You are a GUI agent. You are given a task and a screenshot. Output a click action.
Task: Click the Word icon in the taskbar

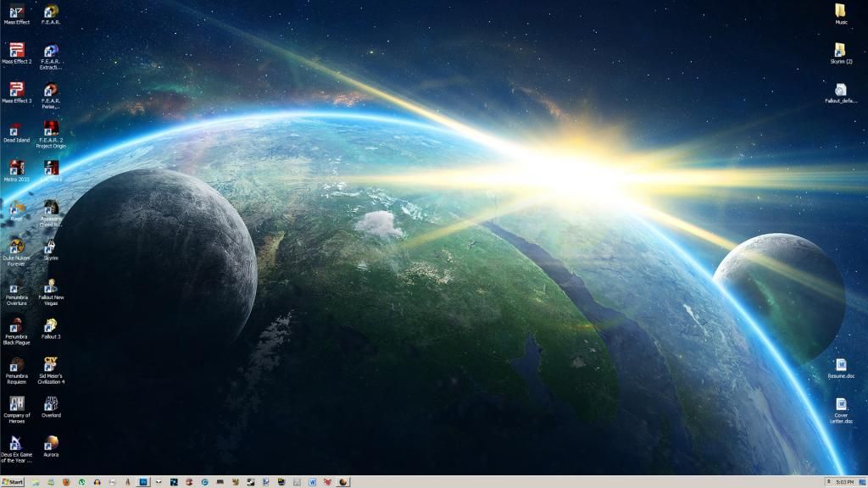[x=312, y=482]
